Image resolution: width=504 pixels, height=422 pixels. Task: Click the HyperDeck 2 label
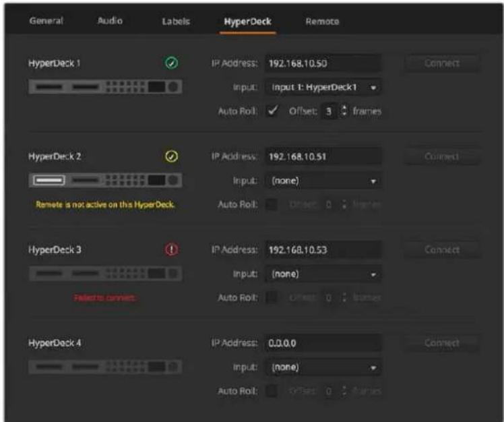coord(55,156)
